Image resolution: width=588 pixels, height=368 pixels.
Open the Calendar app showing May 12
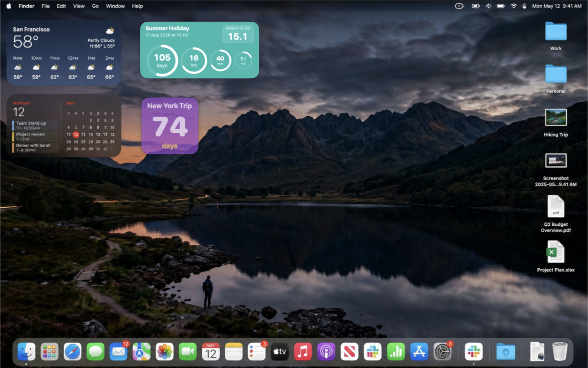[x=211, y=351]
